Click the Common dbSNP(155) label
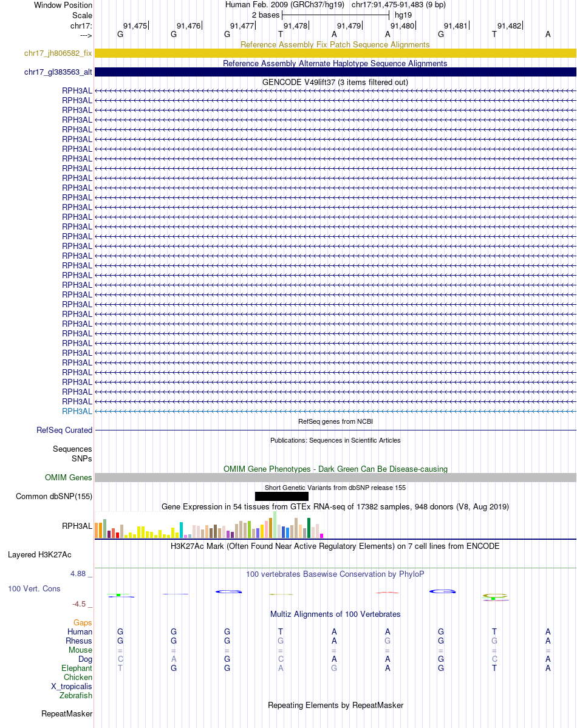Screen dimensions: 577x728 click(x=54, y=496)
